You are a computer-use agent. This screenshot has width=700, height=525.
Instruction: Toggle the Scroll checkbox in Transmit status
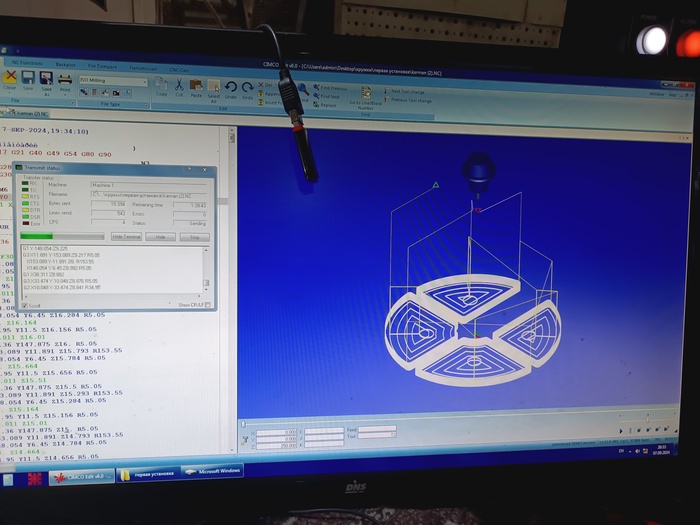[x=25, y=306]
